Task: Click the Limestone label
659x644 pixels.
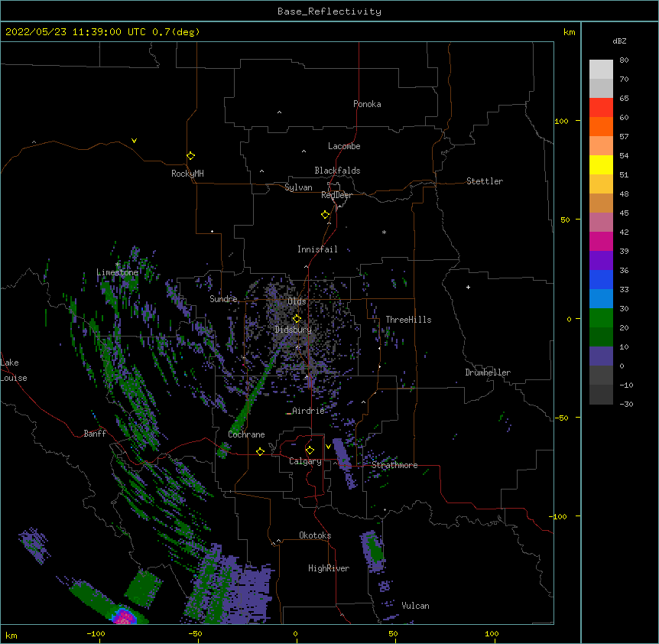Action: [117, 272]
